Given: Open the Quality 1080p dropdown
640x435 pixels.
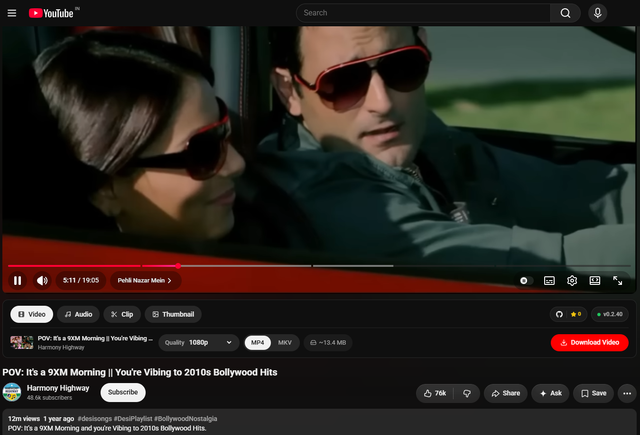Looking at the screenshot, I should click(x=198, y=343).
